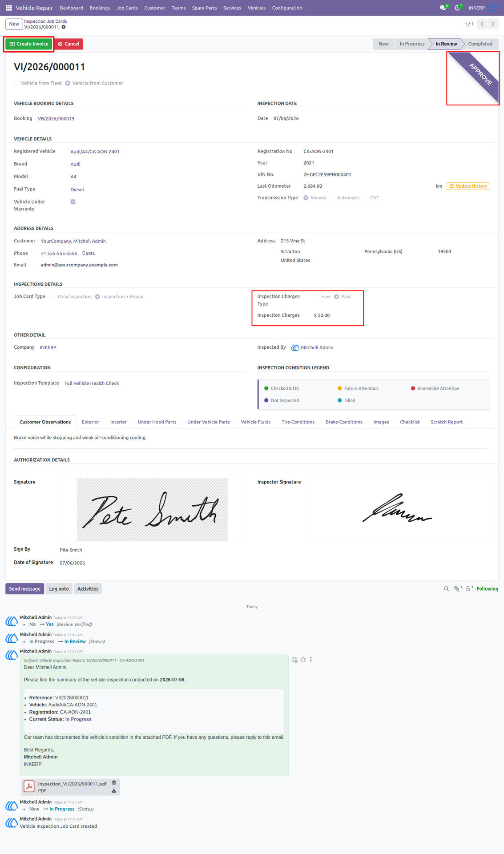
Task: Click the gear icon beside VI/2026/000011
Action: (x=64, y=27)
